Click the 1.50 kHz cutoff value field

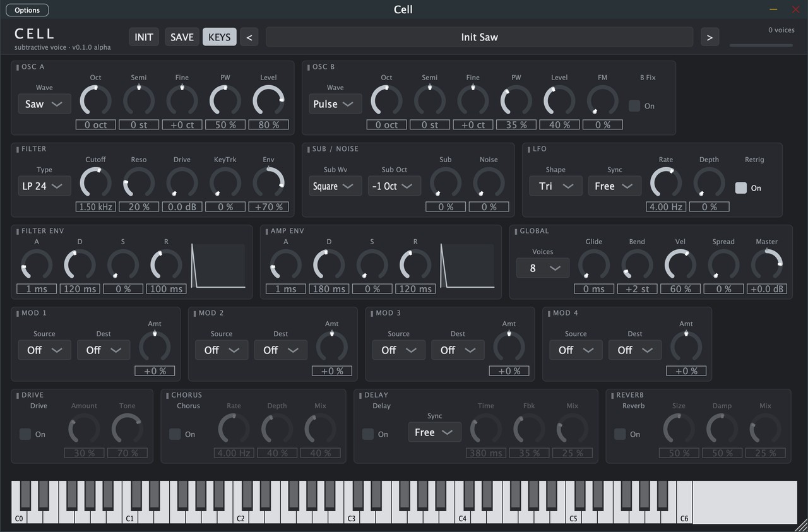tap(96, 206)
